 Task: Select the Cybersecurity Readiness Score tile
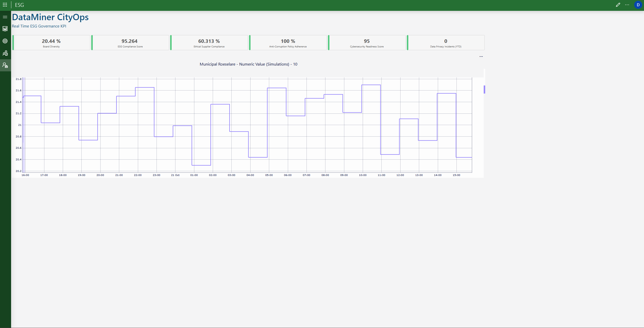[x=367, y=43]
